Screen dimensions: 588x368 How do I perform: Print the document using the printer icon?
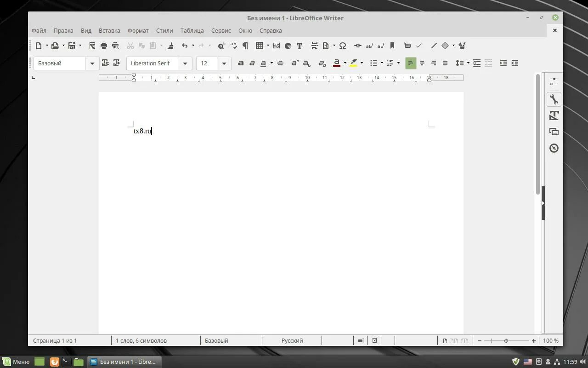click(104, 46)
